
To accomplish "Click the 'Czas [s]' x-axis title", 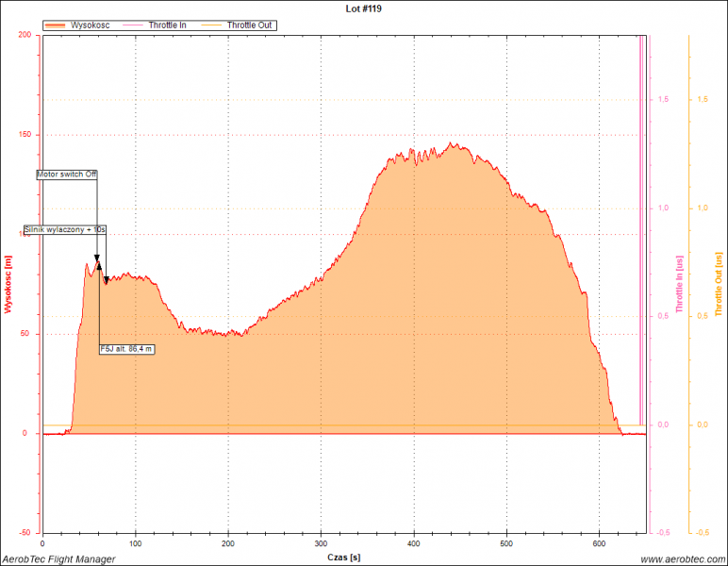I will coord(343,558).
